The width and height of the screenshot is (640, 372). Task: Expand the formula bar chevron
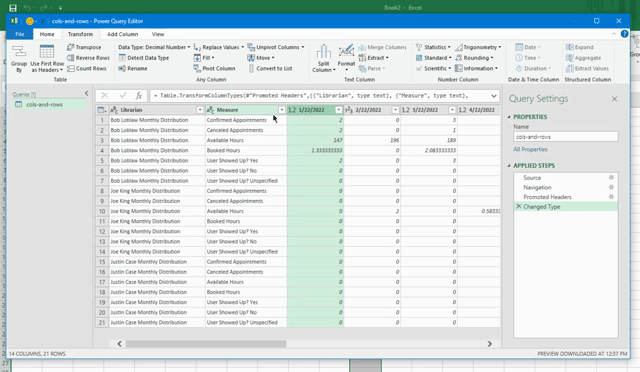pos(493,96)
